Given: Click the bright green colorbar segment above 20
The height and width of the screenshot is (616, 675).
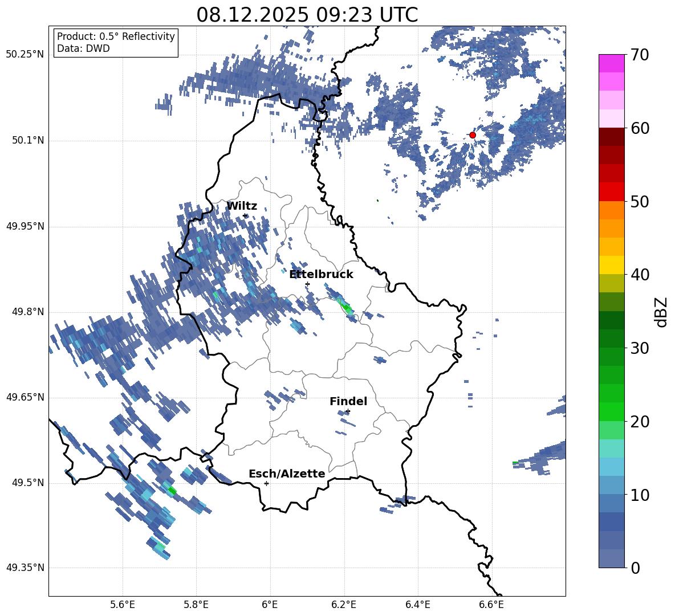Looking at the screenshot, I should pyautogui.click(x=612, y=412).
